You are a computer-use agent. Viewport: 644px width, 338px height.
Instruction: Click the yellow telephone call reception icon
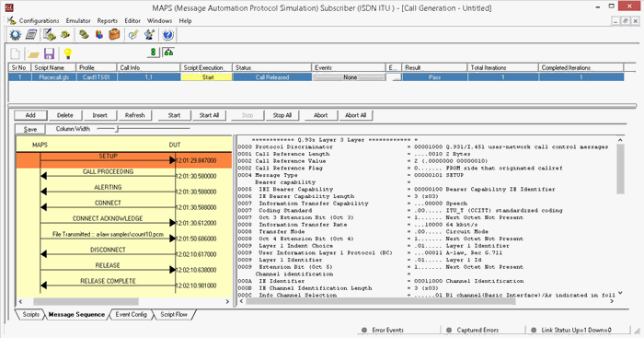(65, 35)
